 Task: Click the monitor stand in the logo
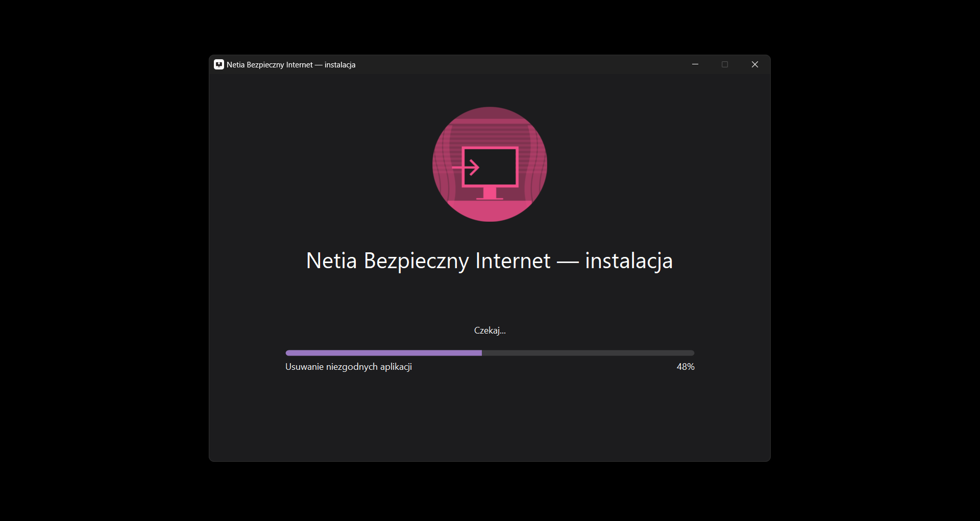[489, 193]
